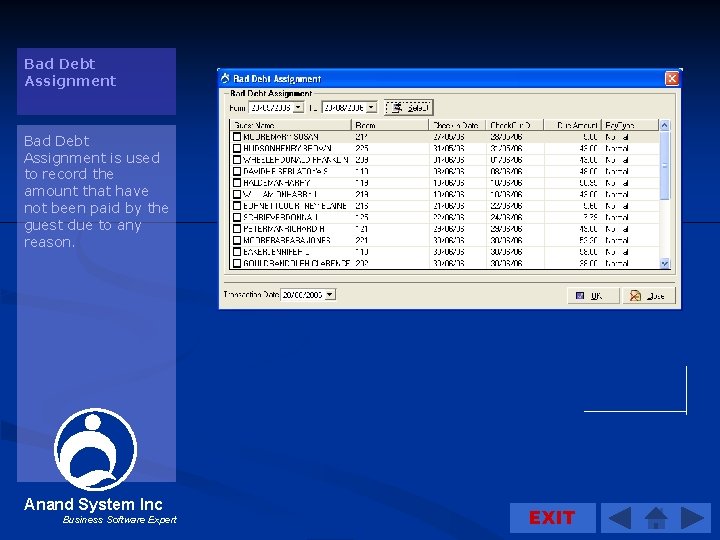This screenshot has width=720, height=540.
Task: Sort by Pay Type column header
Action: click(x=630, y=125)
